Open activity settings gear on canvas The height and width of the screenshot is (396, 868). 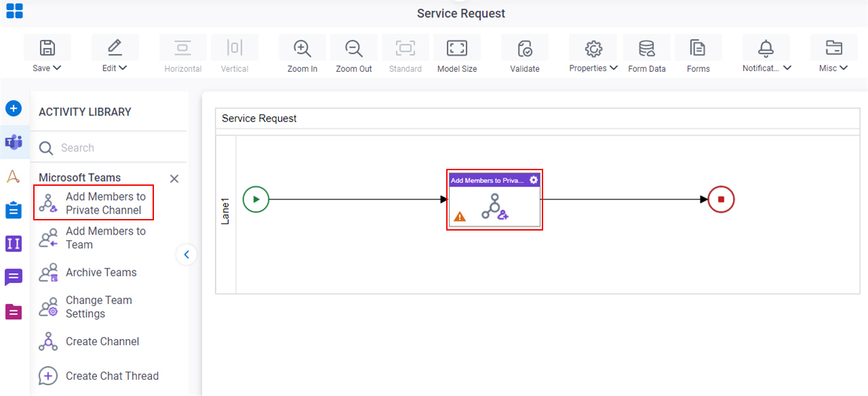[534, 180]
